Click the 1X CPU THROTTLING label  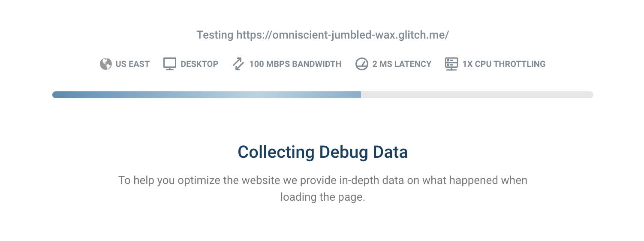click(x=504, y=64)
